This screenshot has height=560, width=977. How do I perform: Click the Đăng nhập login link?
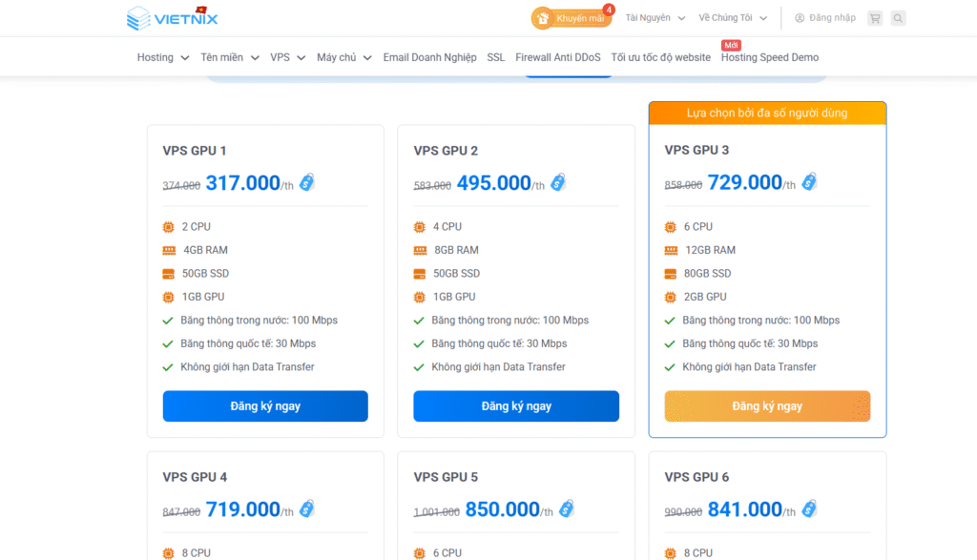click(x=825, y=18)
